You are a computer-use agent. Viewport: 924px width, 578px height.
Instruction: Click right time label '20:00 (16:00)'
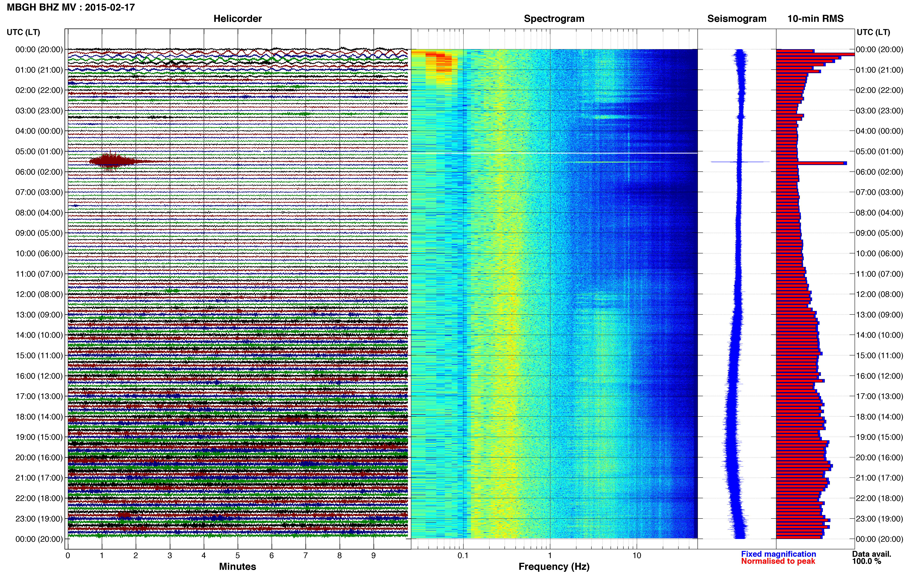(x=879, y=458)
